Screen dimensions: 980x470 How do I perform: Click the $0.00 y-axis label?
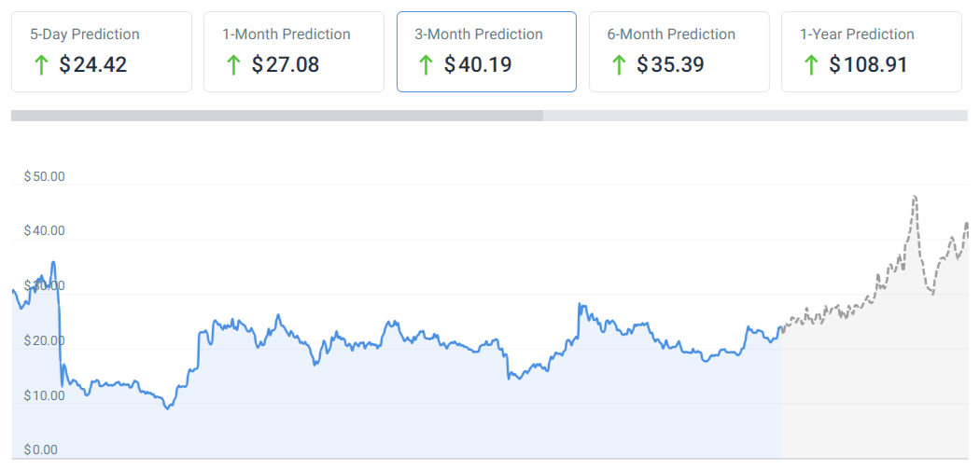click(40, 449)
